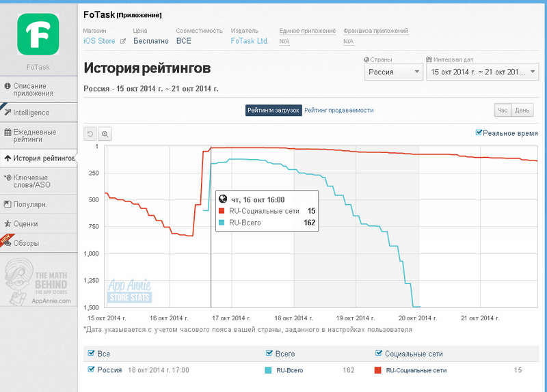Click the 16 окт 2014 г. 17:00 timestamp
This screenshot has width=547, height=392.
pyautogui.click(x=159, y=370)
